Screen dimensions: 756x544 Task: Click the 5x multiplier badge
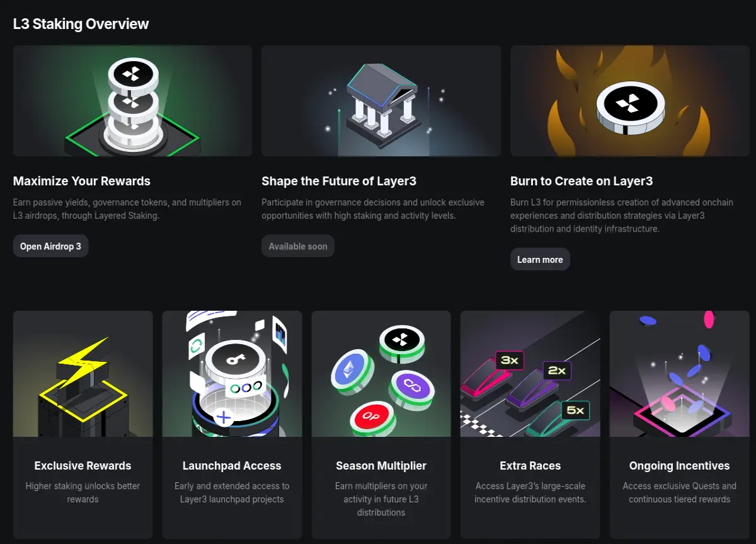[x=575, y=410]
